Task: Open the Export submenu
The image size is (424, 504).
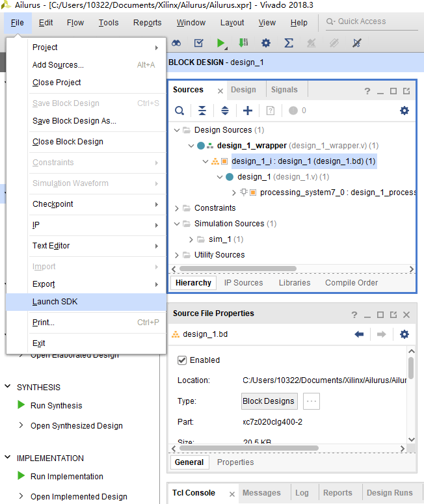Action: [86, 284]
